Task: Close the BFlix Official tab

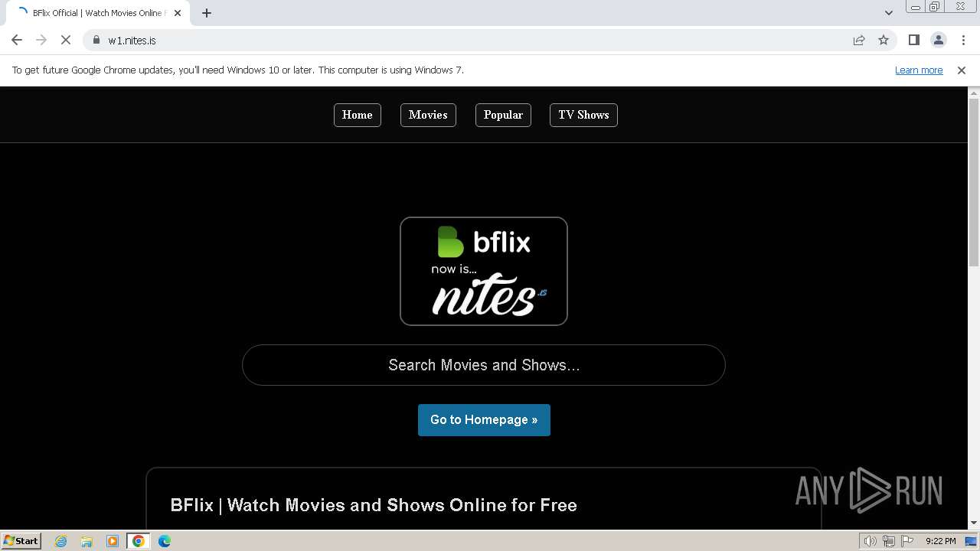Action: click(x=178, y=13)
